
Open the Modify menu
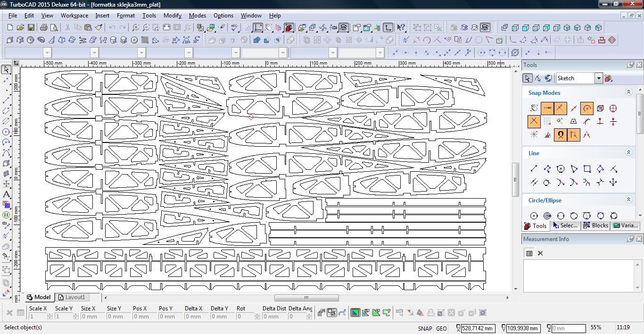172,15
